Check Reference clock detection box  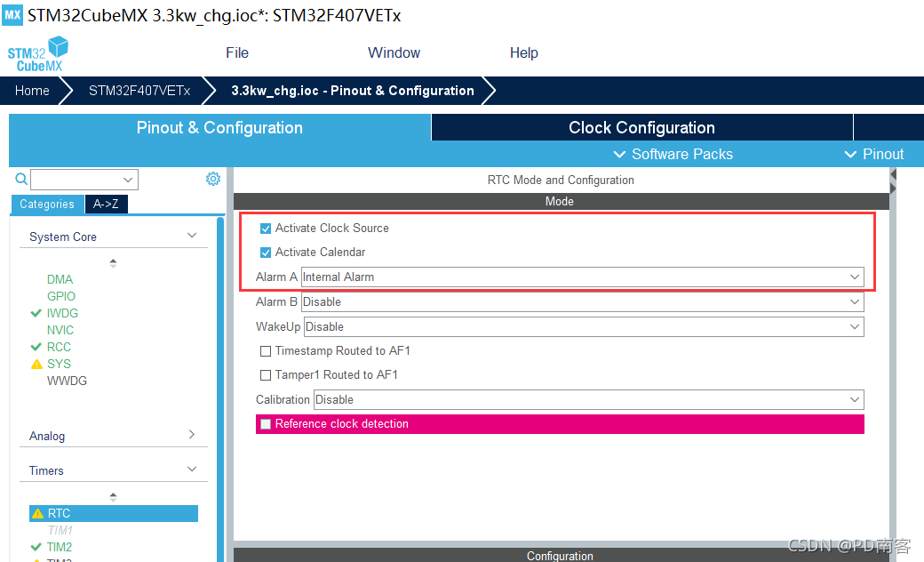(x=266, y=424)
